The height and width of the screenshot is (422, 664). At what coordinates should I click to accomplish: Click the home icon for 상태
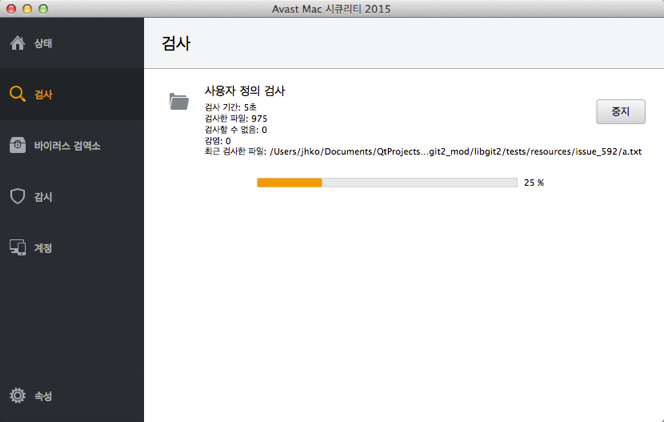point(17,43)
